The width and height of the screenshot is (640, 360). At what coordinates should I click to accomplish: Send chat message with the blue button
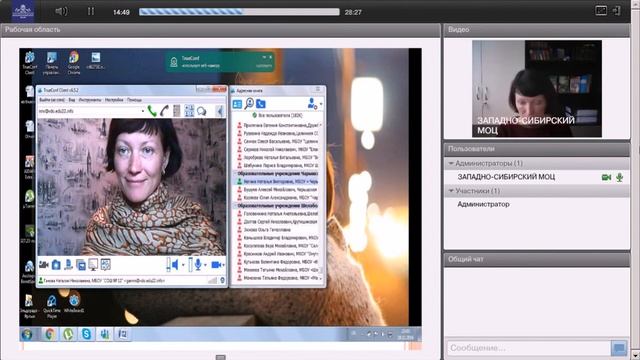(619, 348)
